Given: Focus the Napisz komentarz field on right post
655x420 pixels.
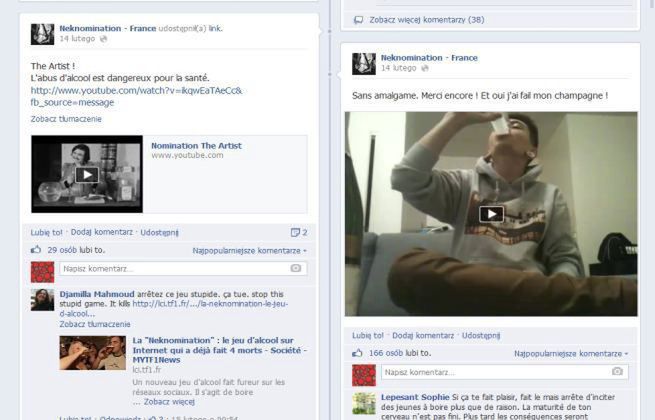Looking at the screenshot, I should tap(505, 372).
